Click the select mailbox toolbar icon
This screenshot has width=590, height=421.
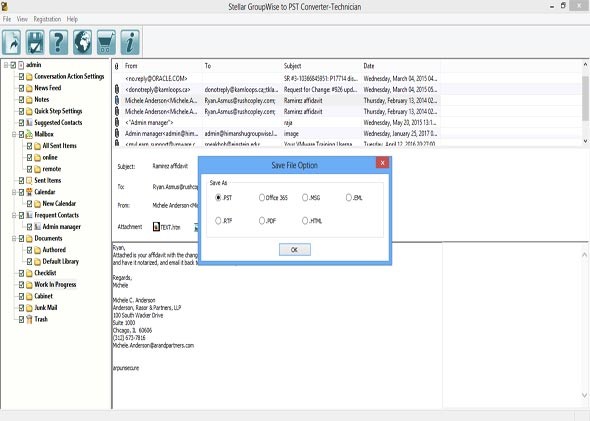pos(12,42)
